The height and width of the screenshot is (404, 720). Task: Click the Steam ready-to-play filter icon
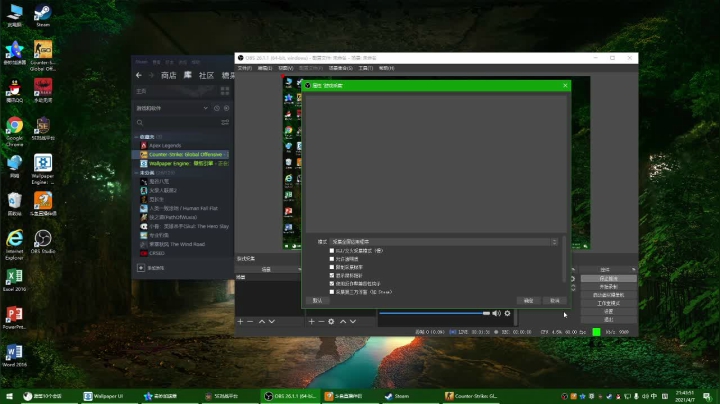[x=226, y=108]
